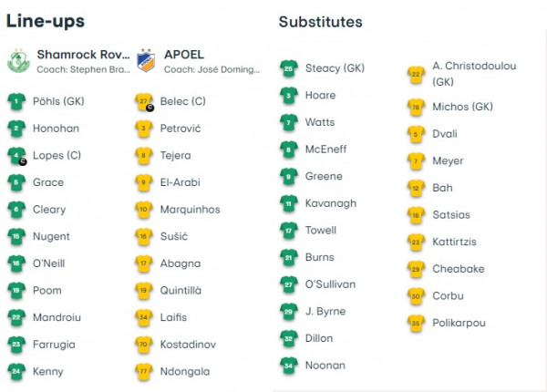Click A. Christodoulou's yellow number 22 jersey

[x=416, y=74]
